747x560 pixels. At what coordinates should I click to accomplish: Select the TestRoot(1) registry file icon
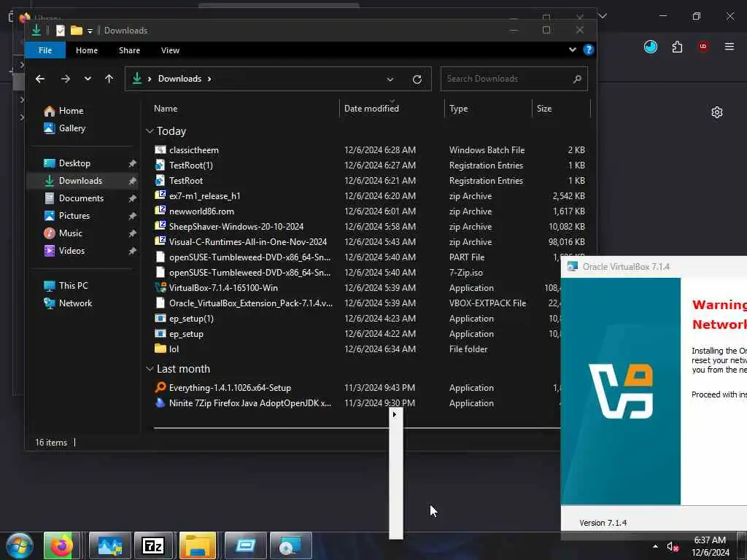[x=160, y=166]
